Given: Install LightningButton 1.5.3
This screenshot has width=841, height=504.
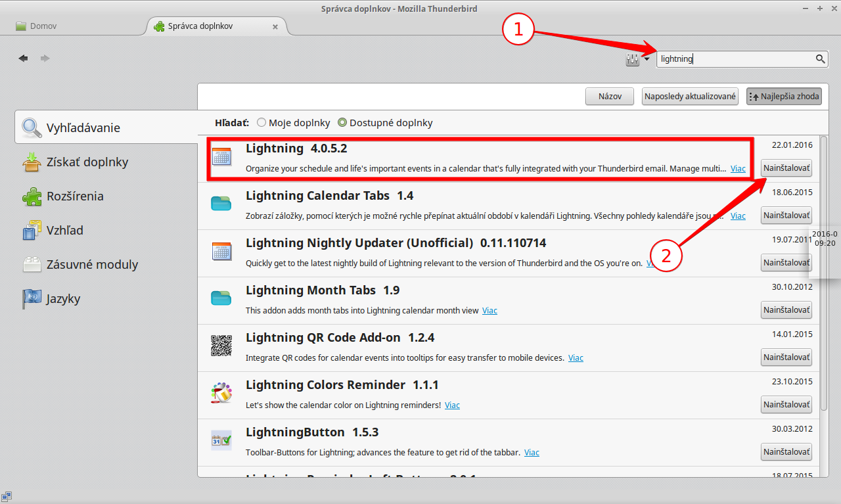Looking at the screenshot, I should pyautogui.click(x=786, y=451).
